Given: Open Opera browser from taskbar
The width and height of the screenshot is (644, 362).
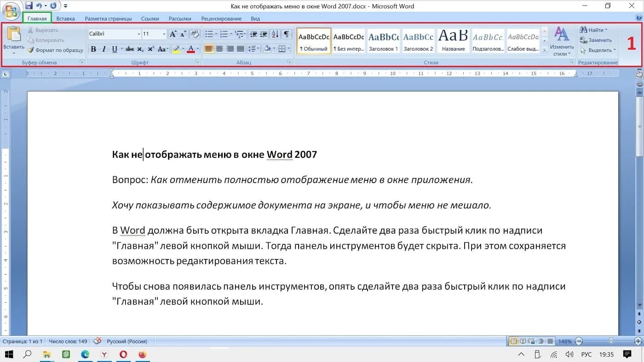Looking at the screenshot, I should point(123,354).
